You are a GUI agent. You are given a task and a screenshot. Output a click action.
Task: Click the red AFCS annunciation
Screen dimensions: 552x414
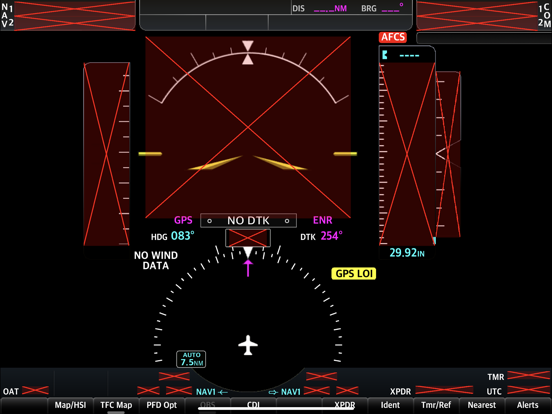393,37
